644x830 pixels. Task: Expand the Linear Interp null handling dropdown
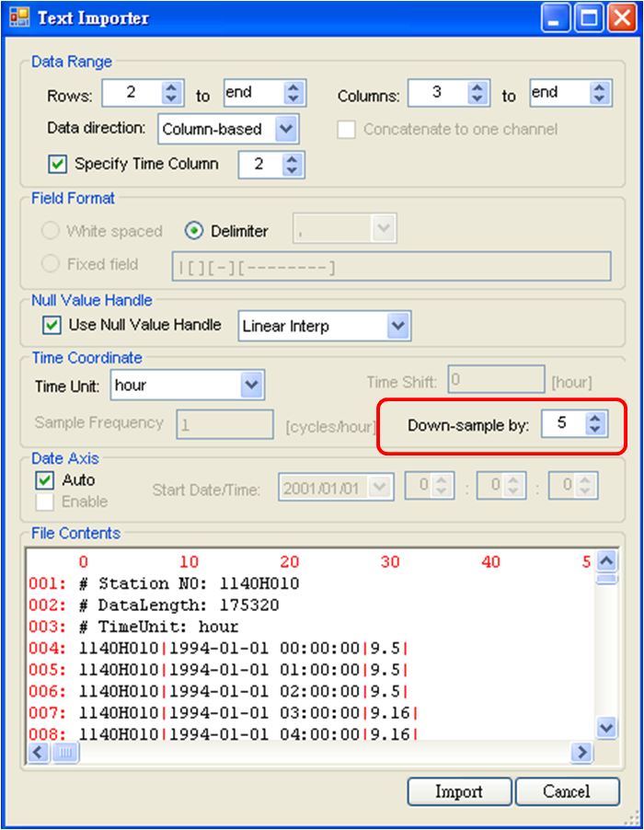pyautogui.click(x=397, y=326)
